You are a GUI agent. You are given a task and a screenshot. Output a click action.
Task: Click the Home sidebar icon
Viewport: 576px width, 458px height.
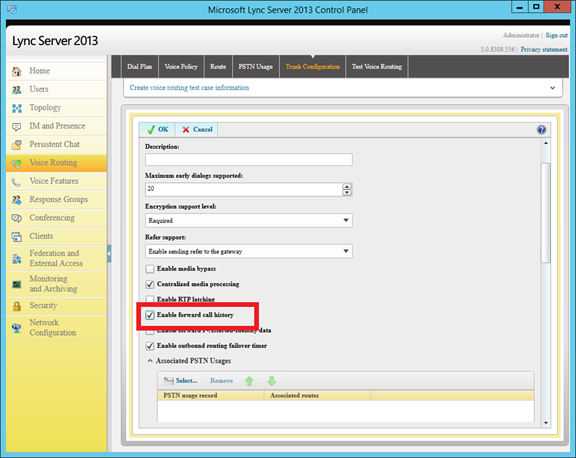coord(17,71)
